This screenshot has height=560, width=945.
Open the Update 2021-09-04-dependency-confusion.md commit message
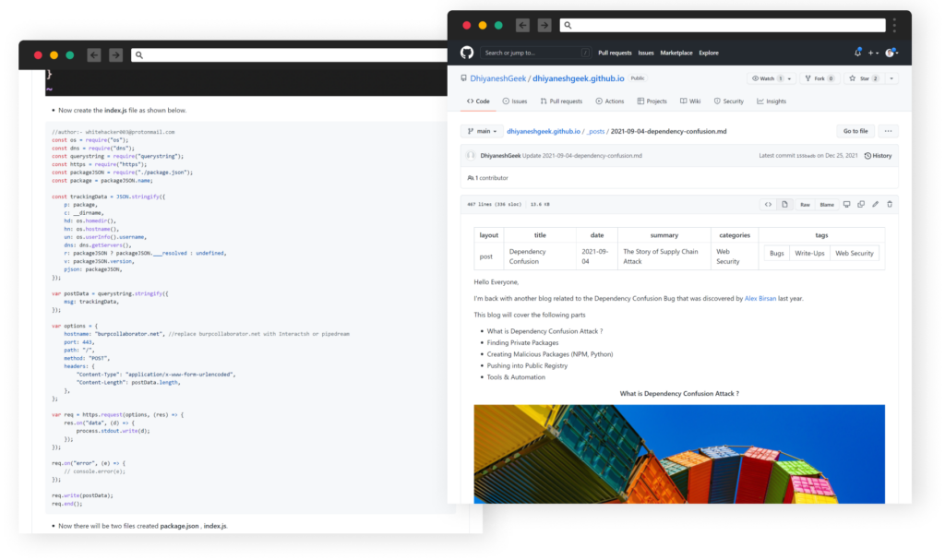coord(582,156)
